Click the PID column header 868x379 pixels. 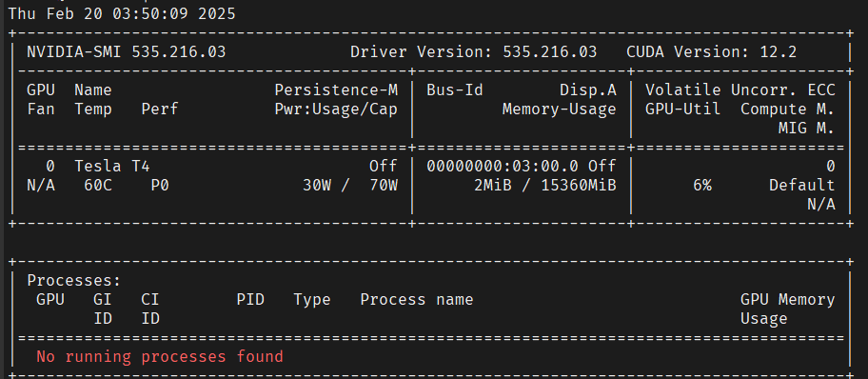(x=250, y=300)
